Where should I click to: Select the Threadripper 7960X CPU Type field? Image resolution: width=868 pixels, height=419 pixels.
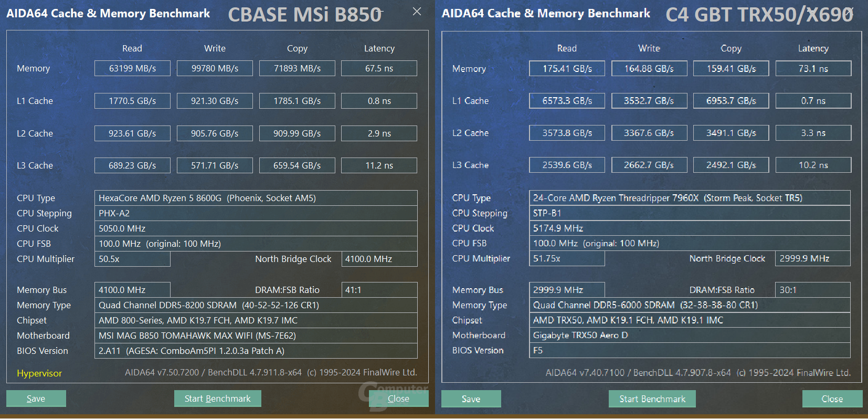click(x=690, y=198)
